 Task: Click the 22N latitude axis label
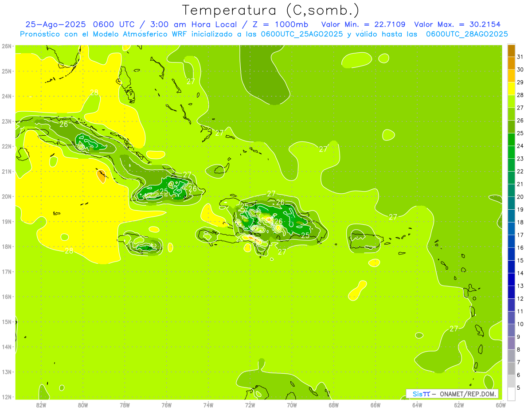(7, 146)
